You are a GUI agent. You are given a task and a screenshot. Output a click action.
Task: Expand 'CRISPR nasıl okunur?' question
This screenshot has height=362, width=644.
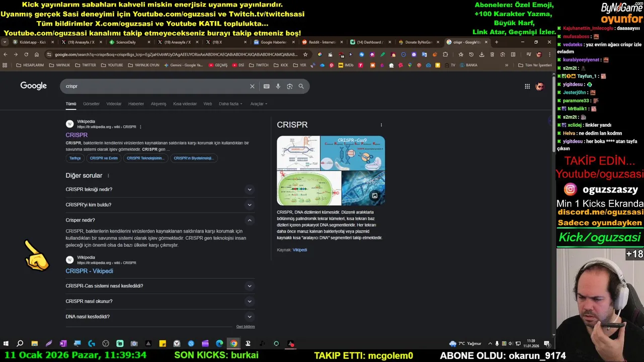[160, 301]
